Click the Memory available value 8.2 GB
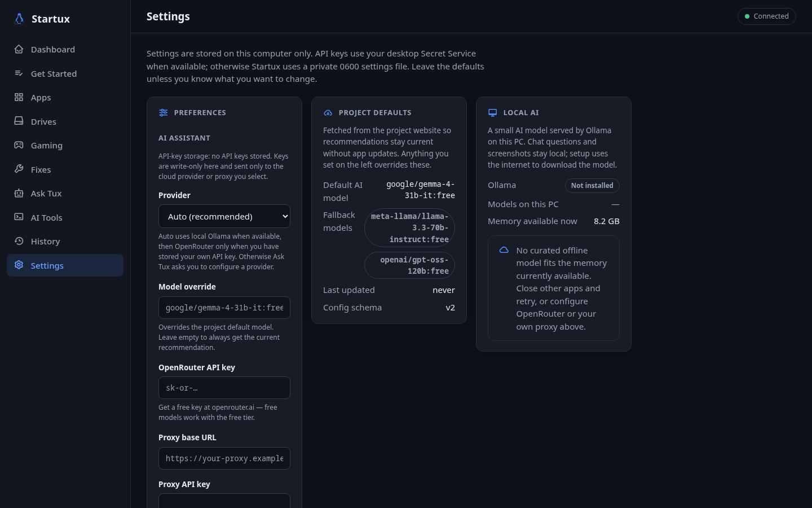The width and height of the screenshot is (812, 508). 607,221
